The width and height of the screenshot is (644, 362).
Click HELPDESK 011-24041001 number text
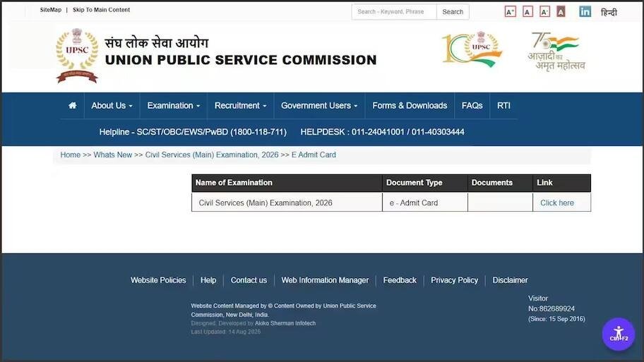tap(383, 132)
